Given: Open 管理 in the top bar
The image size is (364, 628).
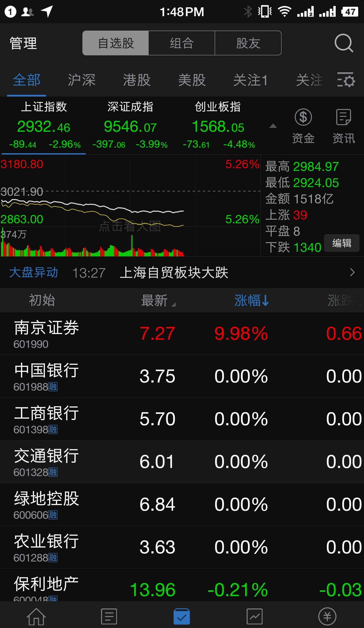Looking at the screenshot, I should [x=23, y=43].
